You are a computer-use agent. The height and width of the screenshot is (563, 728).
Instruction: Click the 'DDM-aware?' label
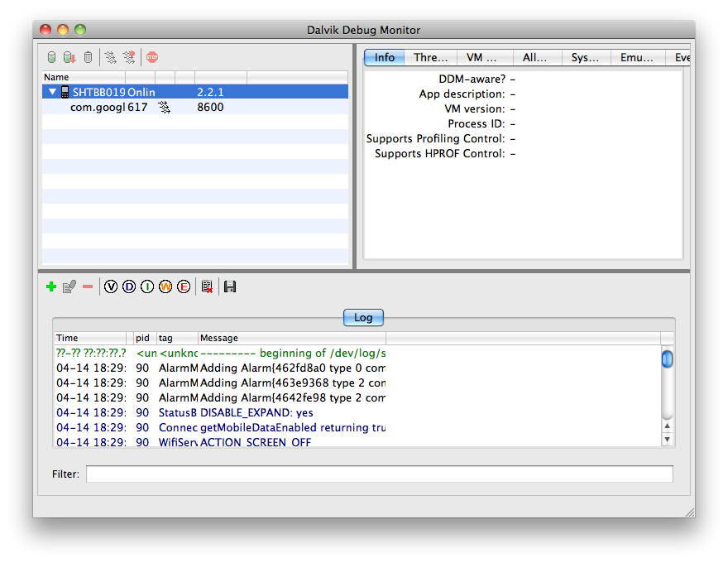(472, 79)
